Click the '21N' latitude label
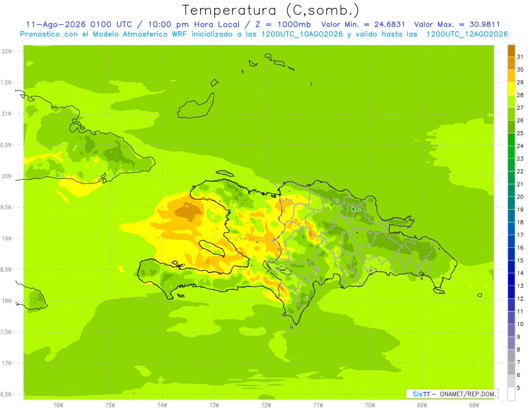 point(7,114)
